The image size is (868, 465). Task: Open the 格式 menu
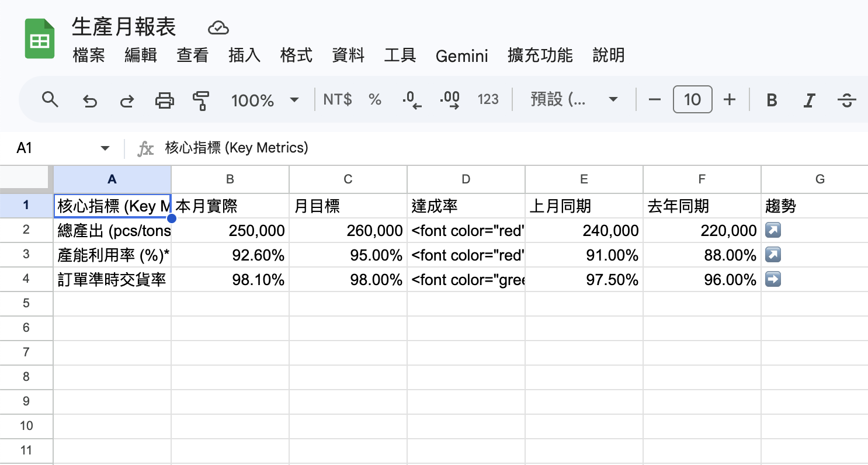pos(296,56)
